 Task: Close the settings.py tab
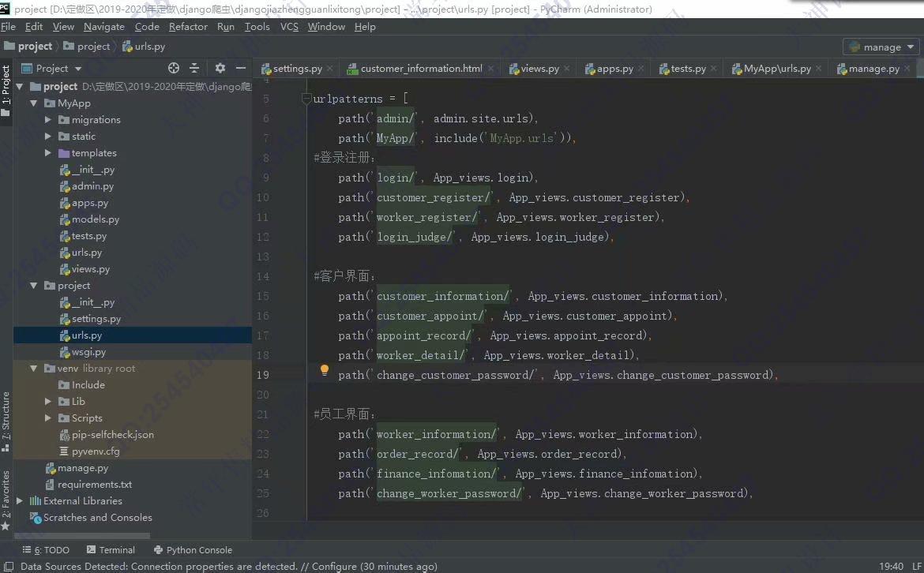pyautogui.click(x=329, y=69)
